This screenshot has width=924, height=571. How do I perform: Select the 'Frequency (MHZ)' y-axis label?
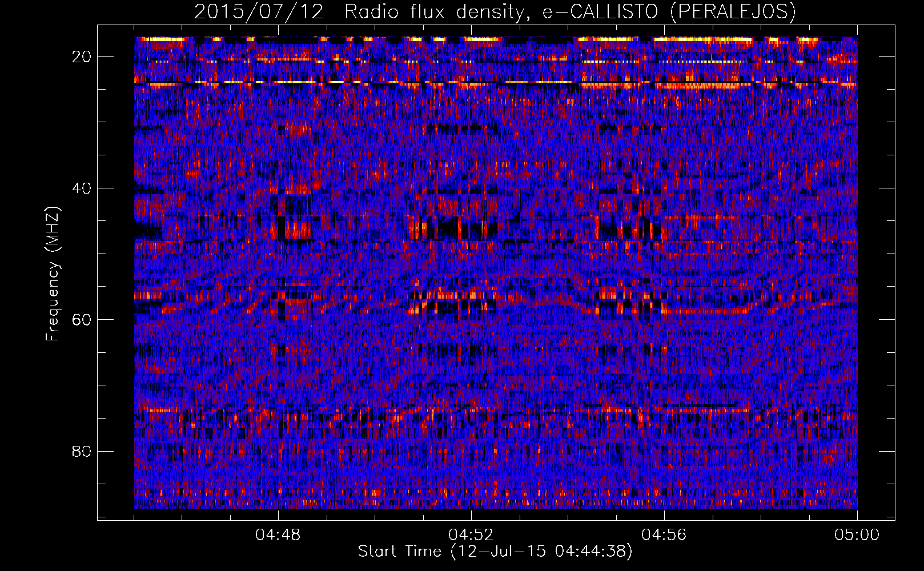coord(53,274)
